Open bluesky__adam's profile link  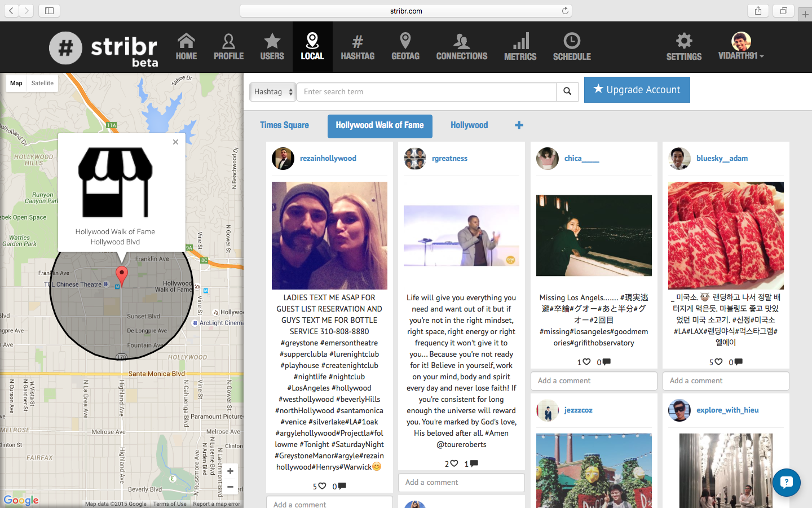[x=722, y=159]
